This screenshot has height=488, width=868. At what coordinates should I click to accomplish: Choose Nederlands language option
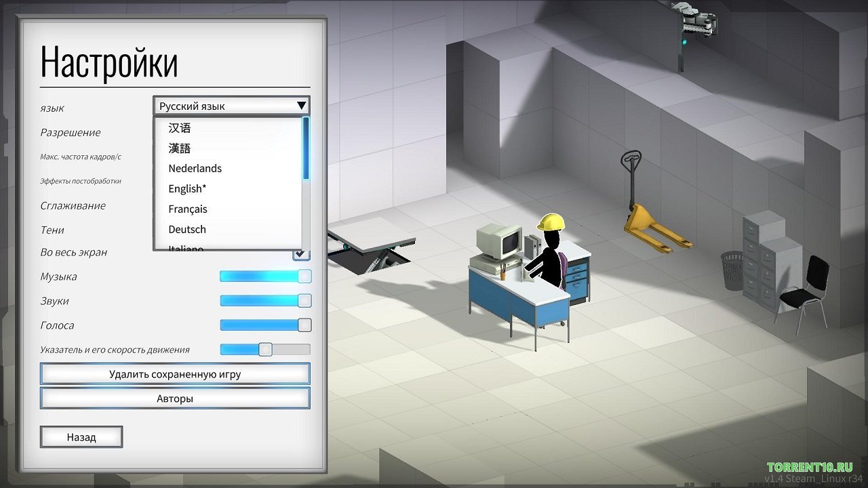[x=195, y=168]
